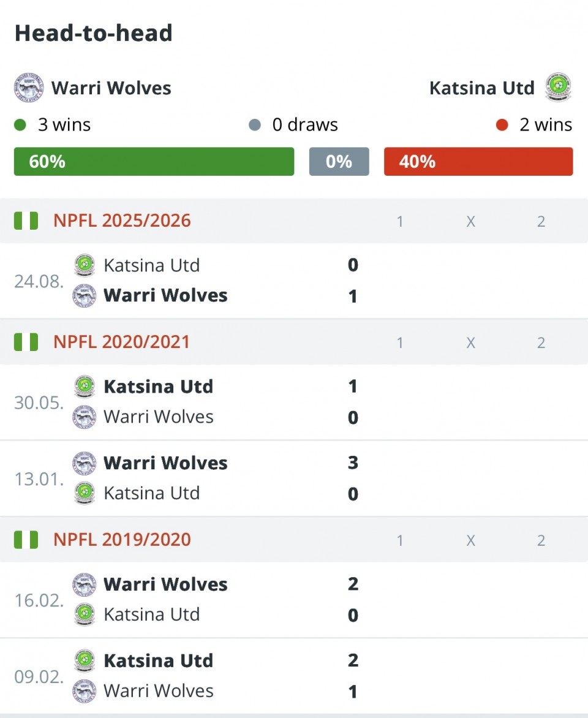Select the green 60% wins bar

154,162
